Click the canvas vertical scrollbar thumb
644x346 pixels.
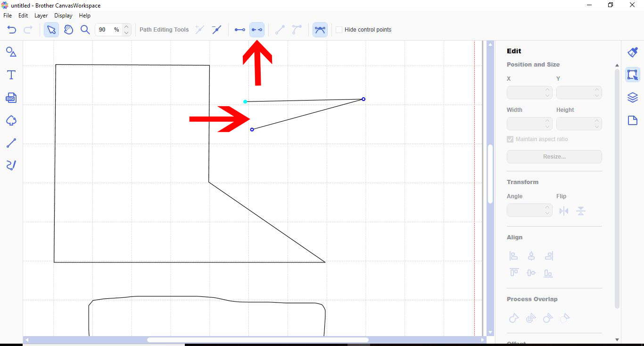point(490,174)
